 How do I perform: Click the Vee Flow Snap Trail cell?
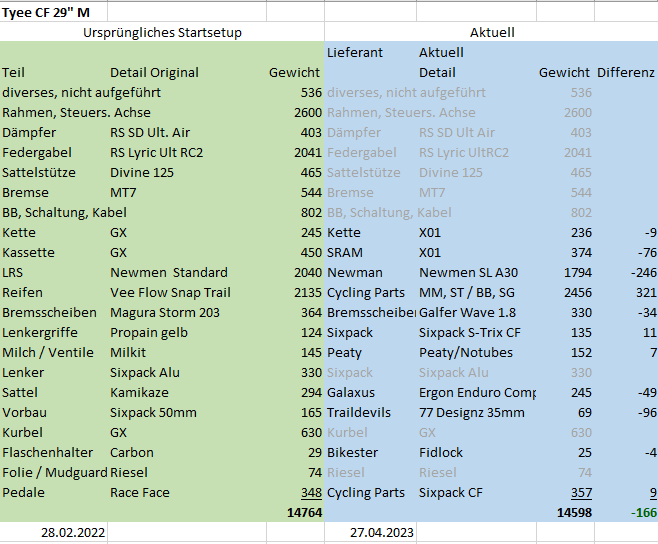click(170, 292)
